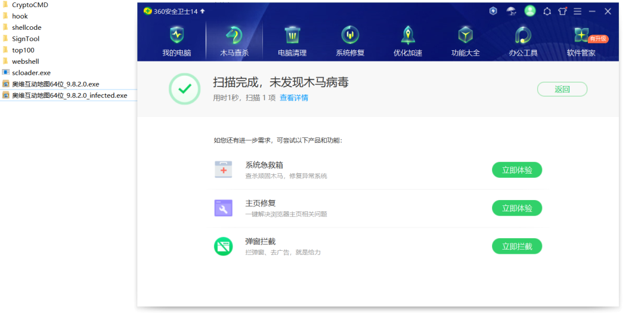Image resolution: width=644 pixels, height=317 pixels.
Task: Select 功能大全 tab
Action: (465, 41)
